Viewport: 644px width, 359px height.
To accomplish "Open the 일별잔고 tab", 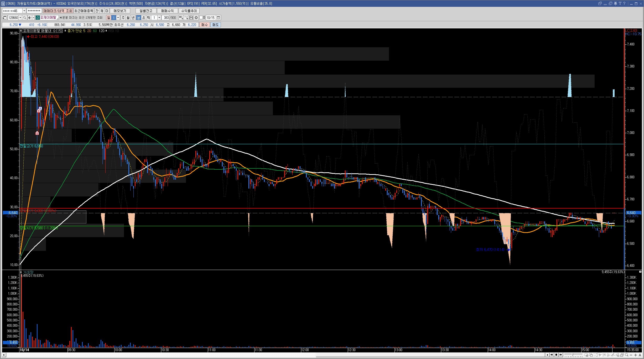I will click(x=146, y=11).
